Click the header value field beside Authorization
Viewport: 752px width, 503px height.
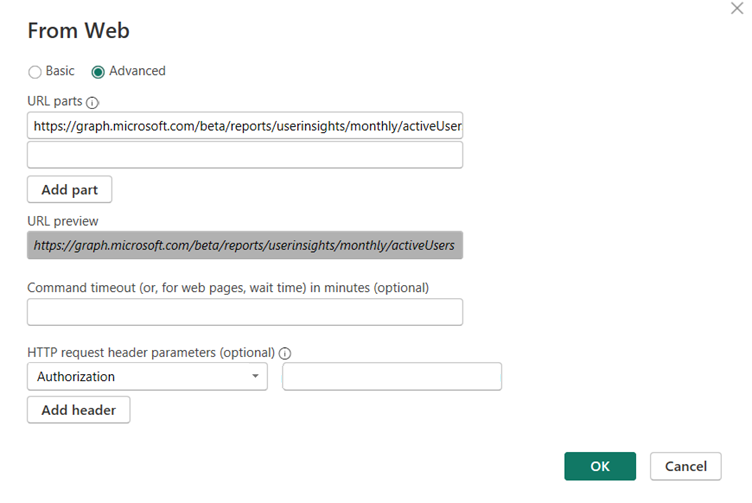point(392,377)
